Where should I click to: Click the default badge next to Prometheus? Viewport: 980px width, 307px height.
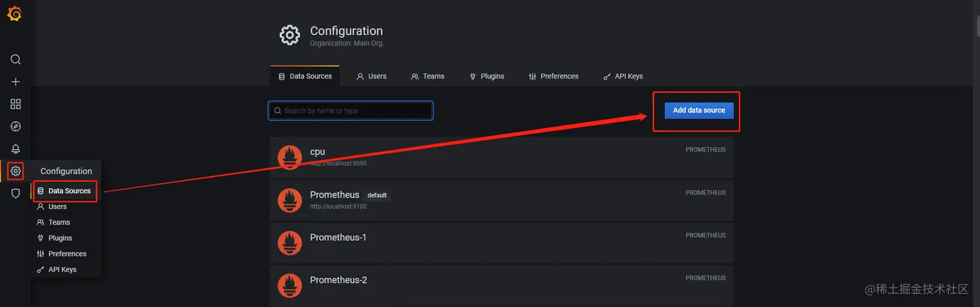pos(377,195)
